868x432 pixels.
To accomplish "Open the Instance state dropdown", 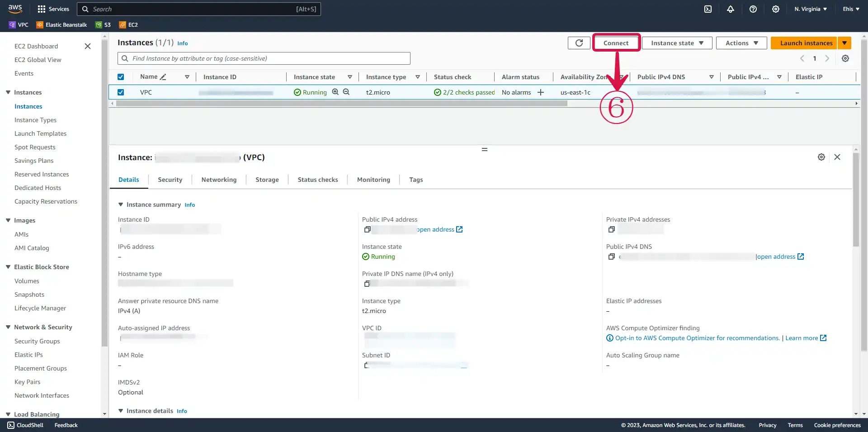I will [677, 43].
